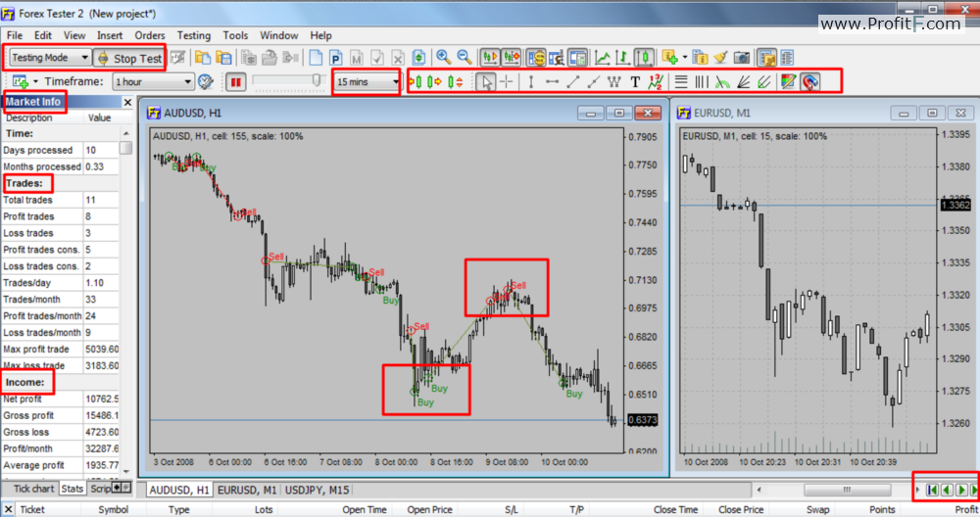
Task: Click the red pause test button
Action: click(235, 82)
